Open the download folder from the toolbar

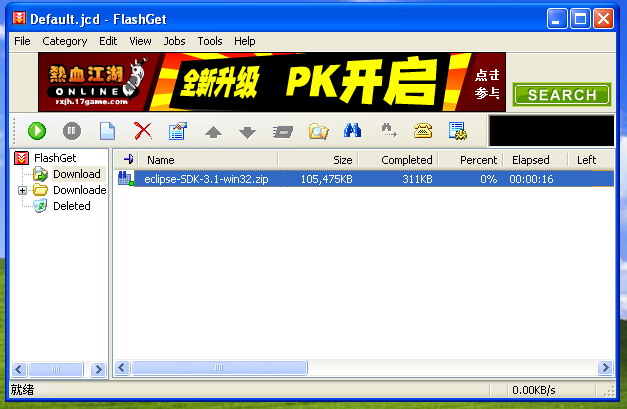[318, 131]
